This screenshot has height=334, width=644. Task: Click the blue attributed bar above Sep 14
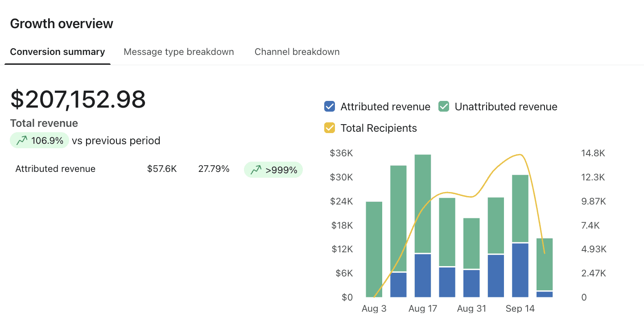[520, 270]
